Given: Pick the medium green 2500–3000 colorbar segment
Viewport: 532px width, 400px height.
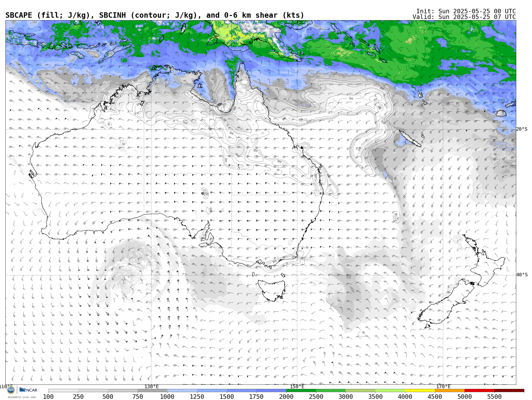Looking at the screenshot, I should pos(331,391).
